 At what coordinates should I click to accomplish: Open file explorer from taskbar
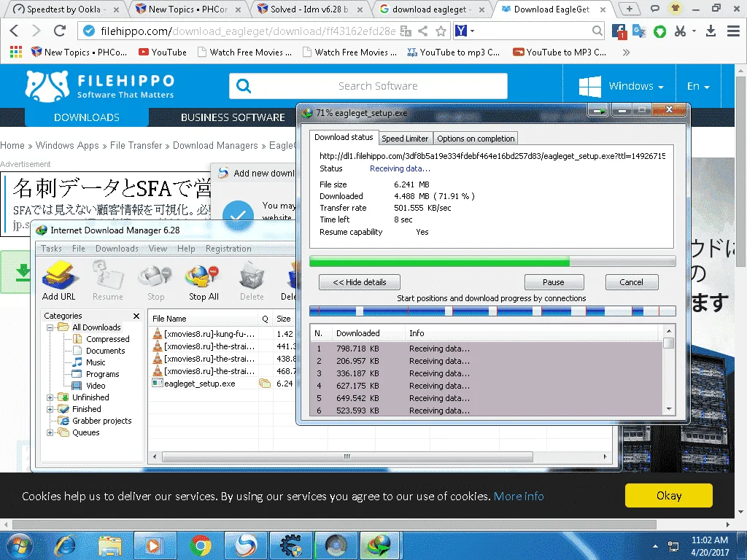coord(109,545)
